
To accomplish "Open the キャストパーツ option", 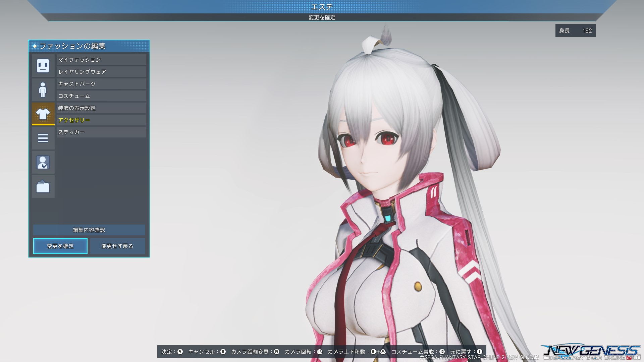I will (x=101, y=84).
